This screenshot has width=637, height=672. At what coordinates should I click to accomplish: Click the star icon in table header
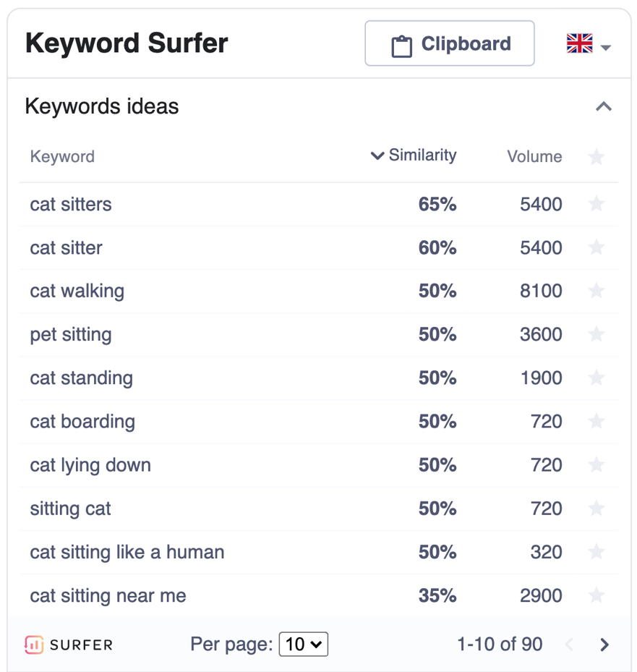pyautogui.click(x=597, y=156)
